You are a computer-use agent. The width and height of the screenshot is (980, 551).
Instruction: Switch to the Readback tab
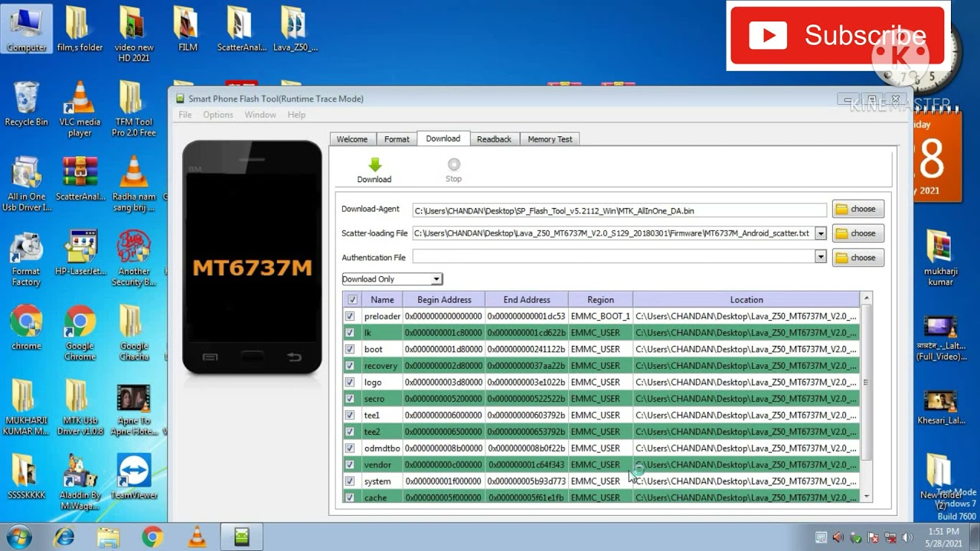[x=494, y=139]
